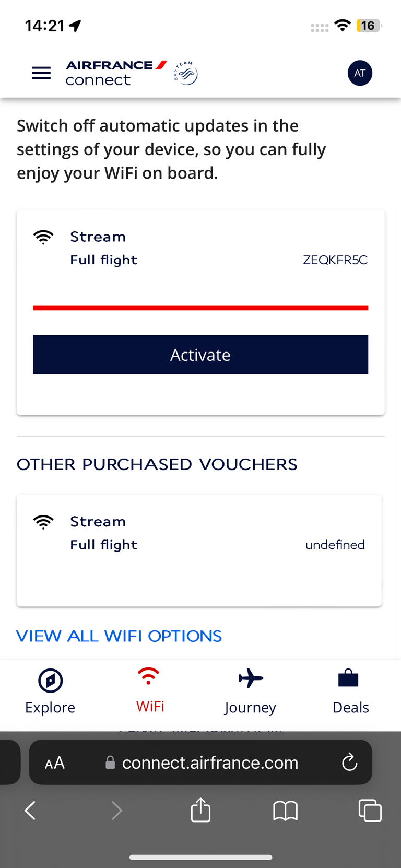Select the WiFi tab
The image size is (401, 868).
coord(150,691)
